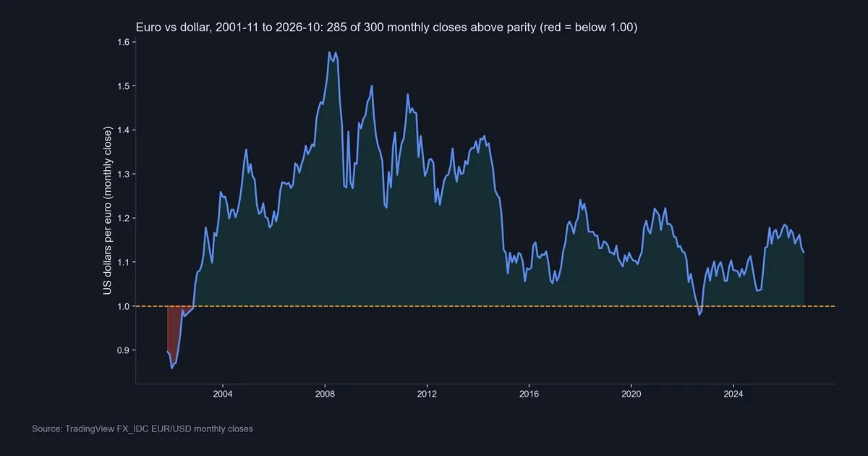Viewport: 868px width, 456px height.
Task: Click the y-axis tick label 1.1
Action: 123,262
